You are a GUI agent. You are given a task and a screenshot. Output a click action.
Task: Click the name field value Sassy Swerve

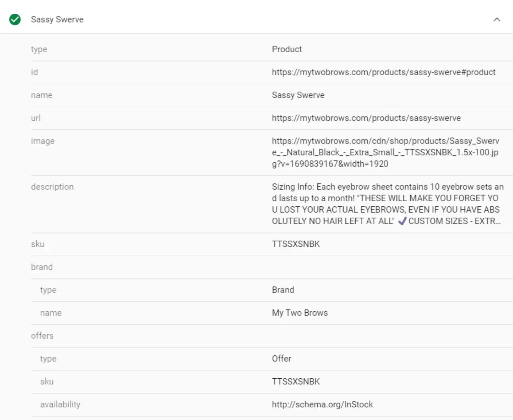pos(298,95)
